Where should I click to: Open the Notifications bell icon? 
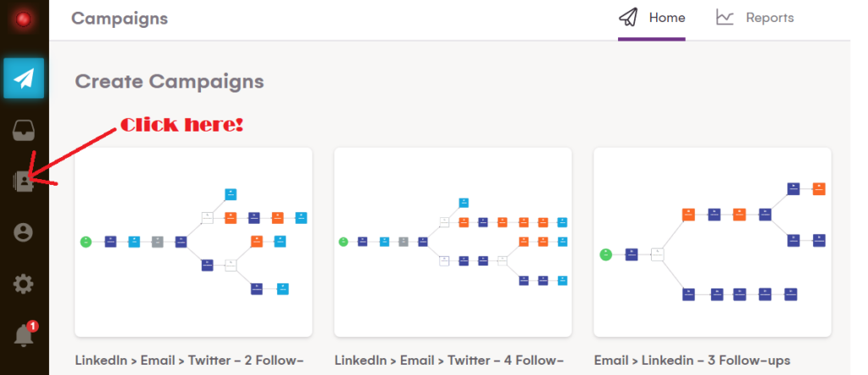coord(23,337)
